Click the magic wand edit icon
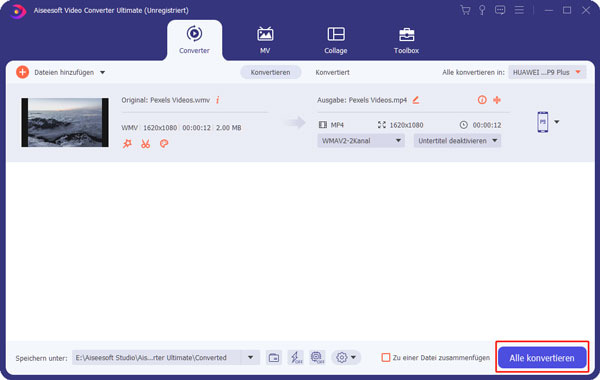Viewport: 600px width, 380px height. 127,144
